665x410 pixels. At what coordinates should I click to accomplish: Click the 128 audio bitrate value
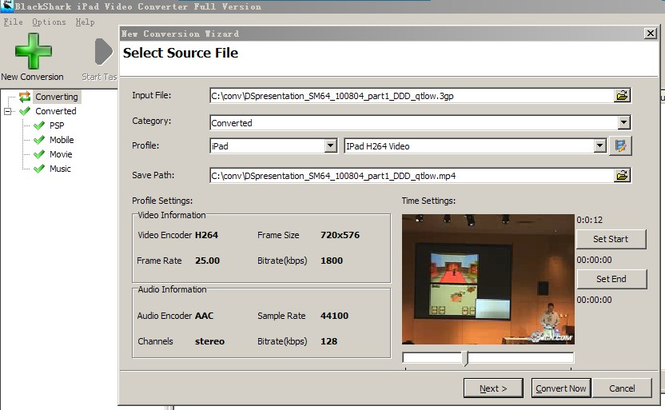click(x=329, y=341)
